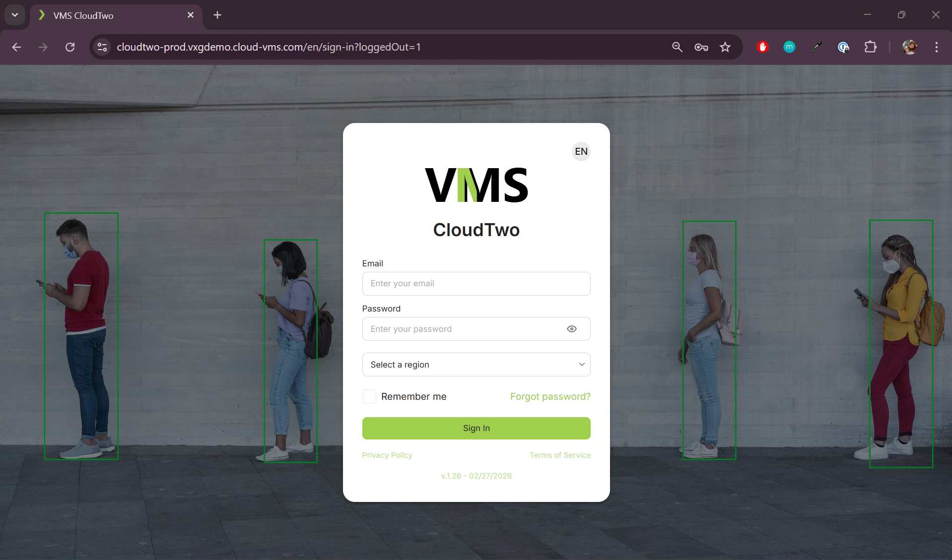Open the Chrome three-dot menu
Viewport: 952px width, 560px height.
936,47
